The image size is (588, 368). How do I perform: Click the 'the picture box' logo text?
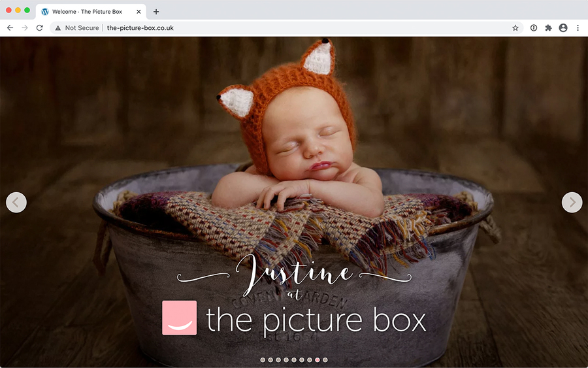click(316, 320)
